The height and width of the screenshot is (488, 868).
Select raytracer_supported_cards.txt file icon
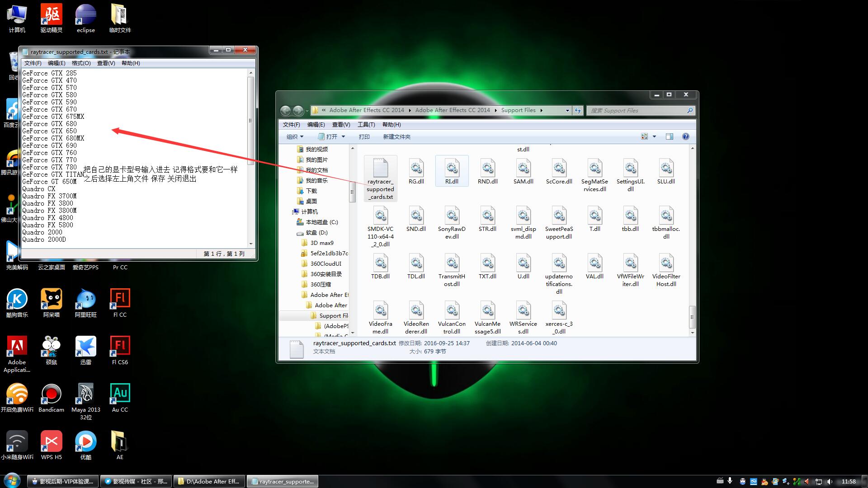[380, 178]
